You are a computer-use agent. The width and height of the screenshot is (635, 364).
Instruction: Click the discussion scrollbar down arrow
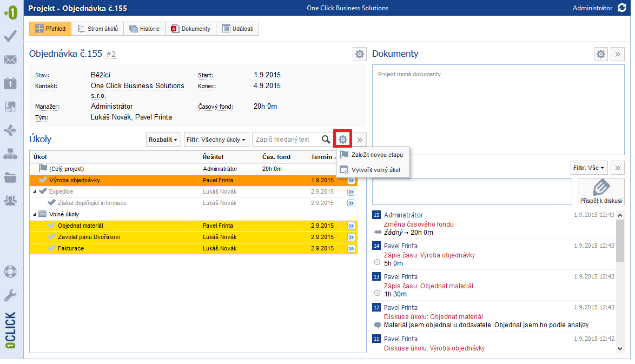coord(620,349)
